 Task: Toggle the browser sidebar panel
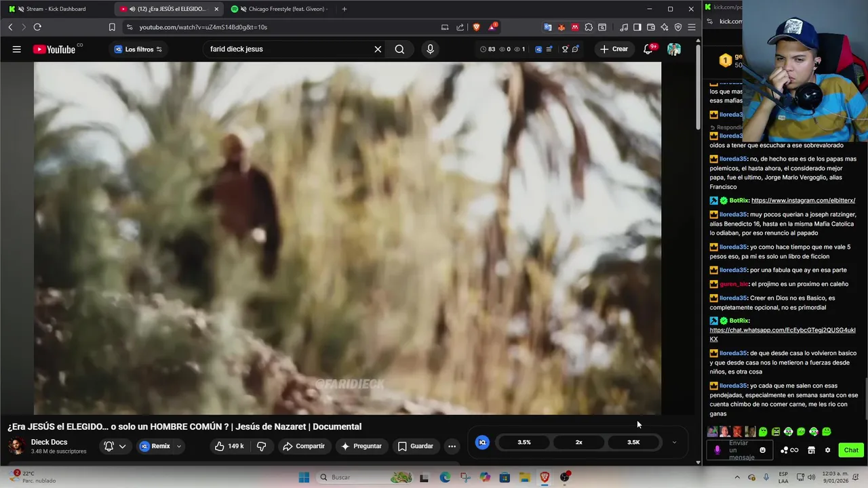pos(637,27)
